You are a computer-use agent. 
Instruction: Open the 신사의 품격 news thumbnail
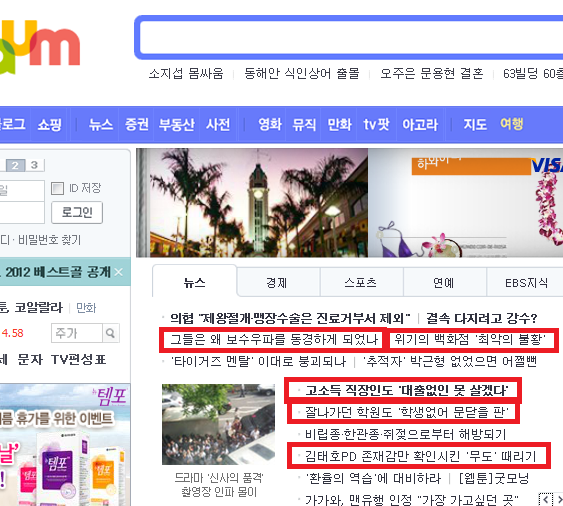[219, 424]
